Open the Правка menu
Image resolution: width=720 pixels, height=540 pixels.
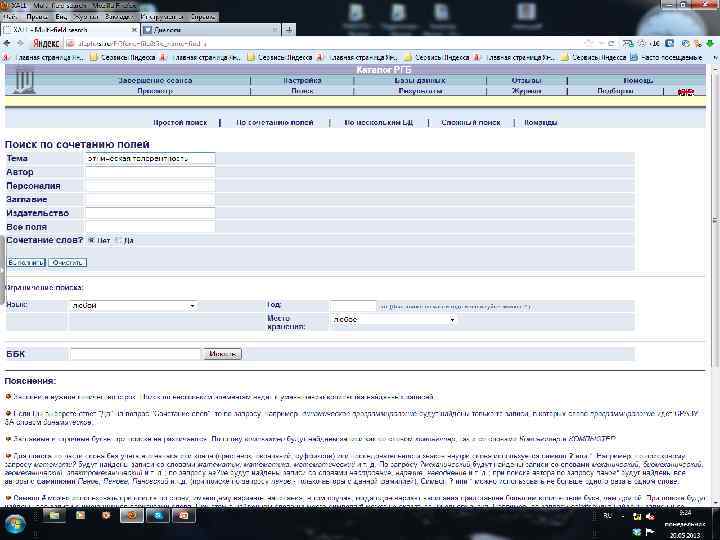[36, 17]
